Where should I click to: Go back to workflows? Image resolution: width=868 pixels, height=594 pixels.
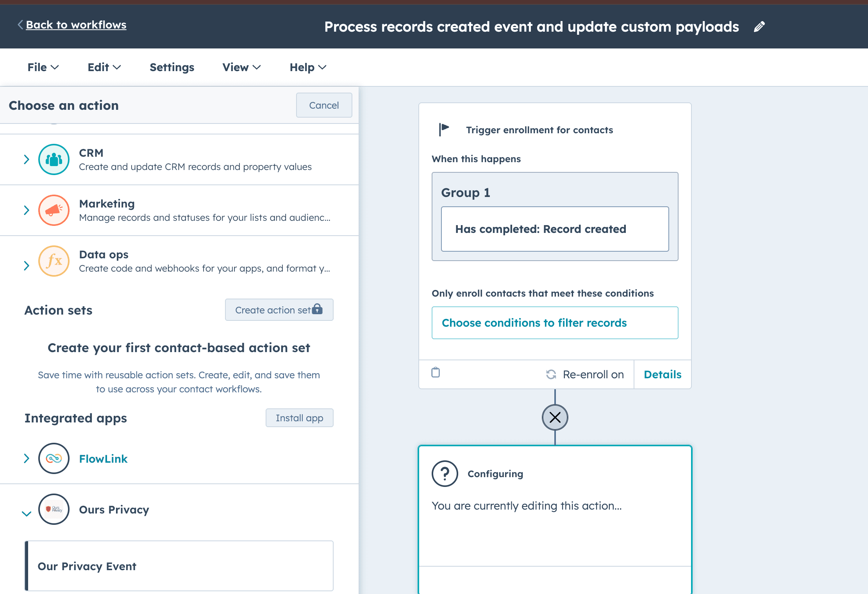click(x=76, y=25)
